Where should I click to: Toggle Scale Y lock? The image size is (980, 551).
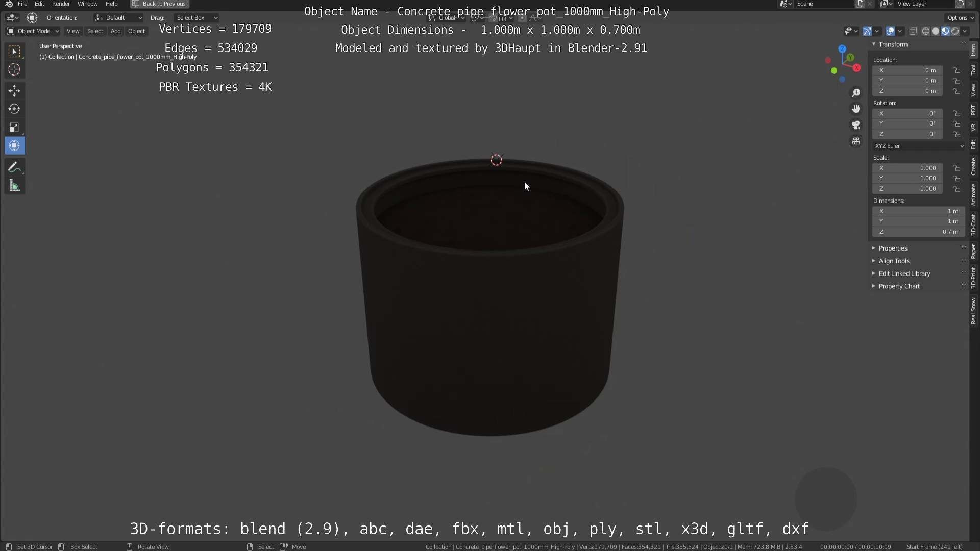[x=957, y=178]
